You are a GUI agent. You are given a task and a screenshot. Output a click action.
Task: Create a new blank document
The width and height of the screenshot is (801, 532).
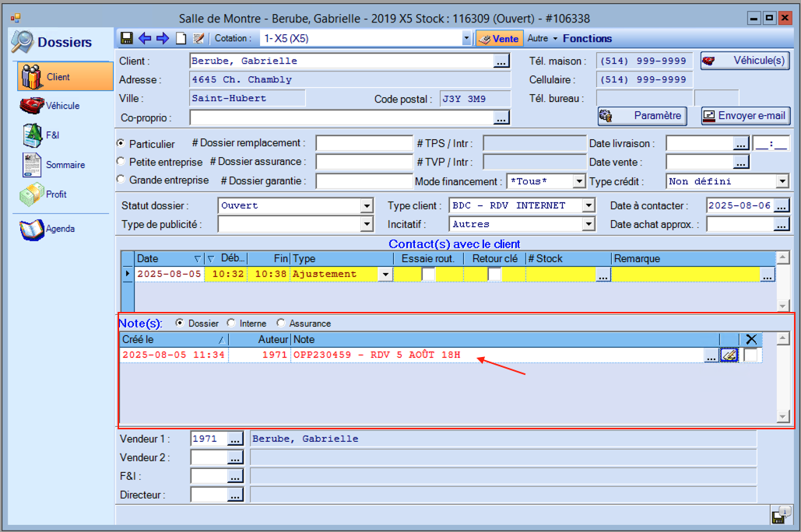pyautogui.click(x=181, y=38)
